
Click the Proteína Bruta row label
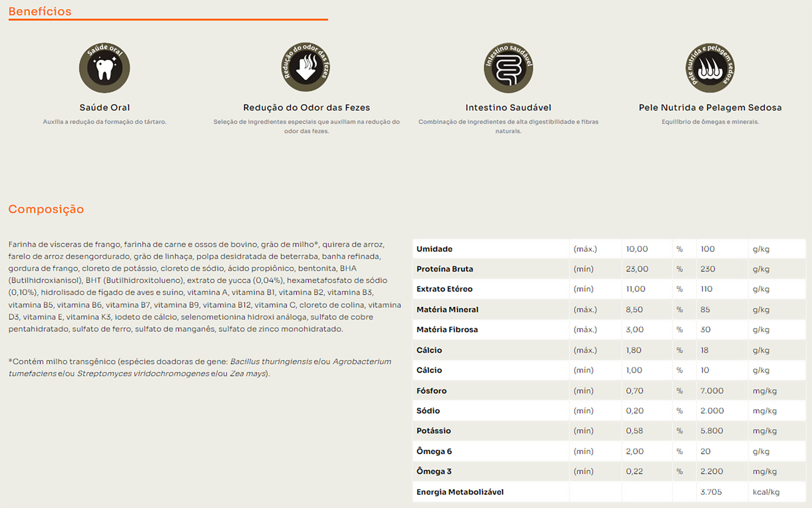445,269
